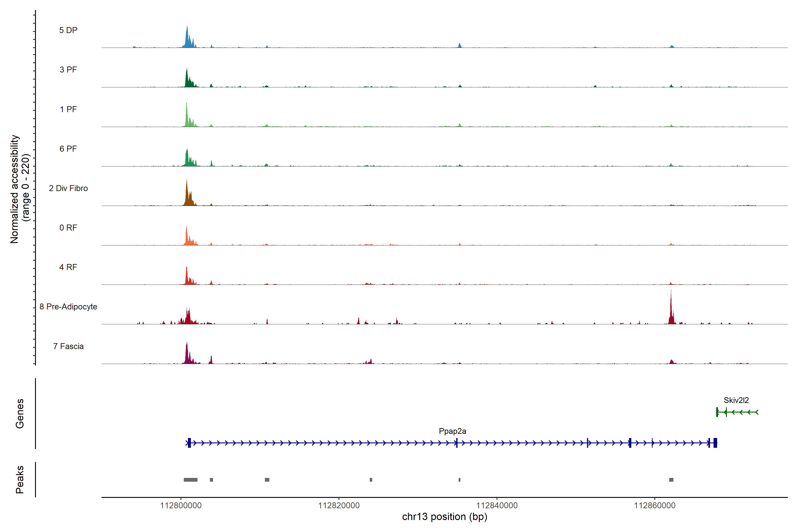The width and height of the screenshot is (798, 532).
Task: Click the first exon block of Ppap2a
Action: [189, 443]
